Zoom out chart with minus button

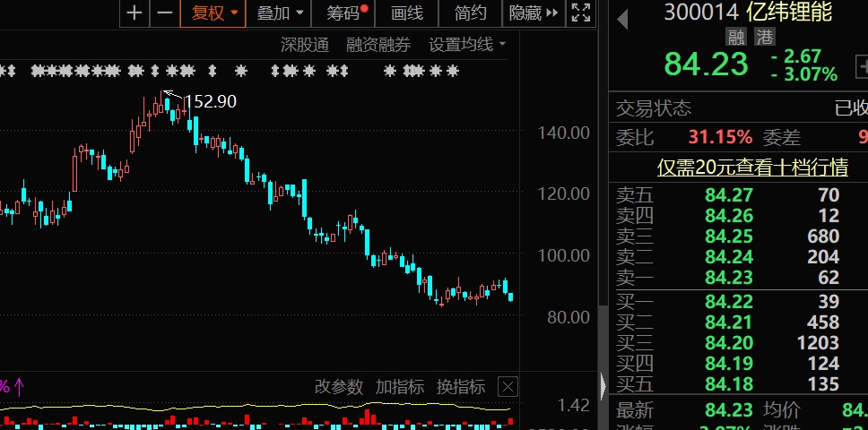tap(165, 13)
